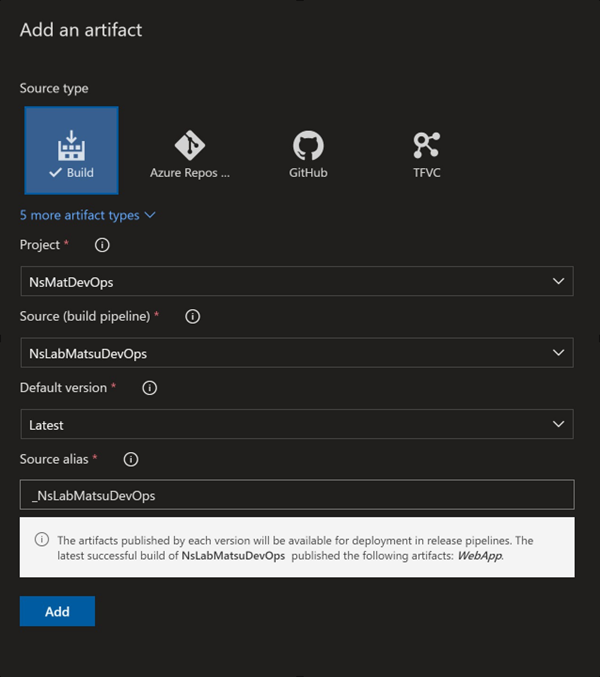Open the Source build pipeline dropdown
600x677 pixels.
297,353
